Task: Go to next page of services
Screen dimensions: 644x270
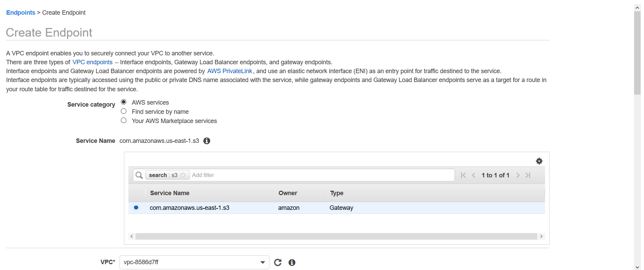Action: pos(518,175)
